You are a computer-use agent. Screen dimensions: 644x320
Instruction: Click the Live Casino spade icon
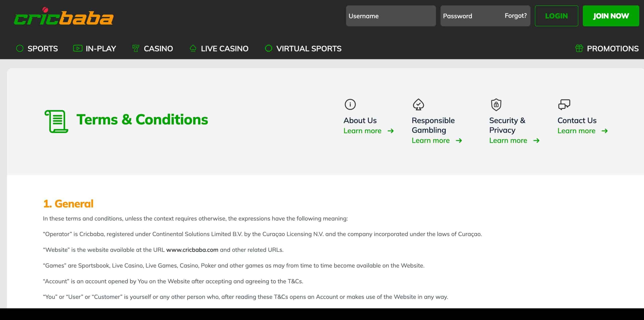click(x=193, y=48)
